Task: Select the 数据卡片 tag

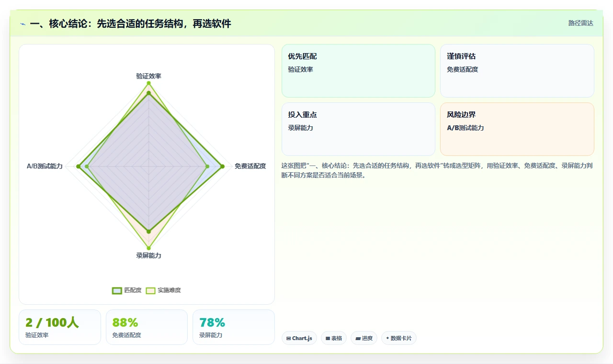Action: click(x=399, y=338)
